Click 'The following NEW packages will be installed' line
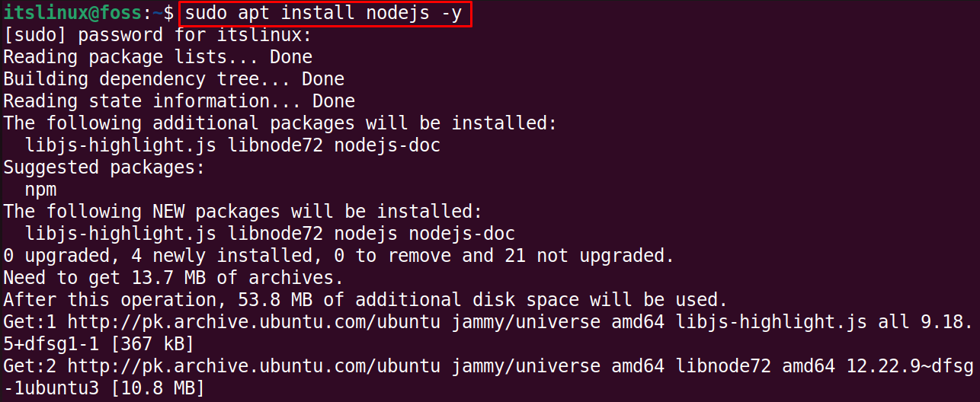 pos(243,212)
